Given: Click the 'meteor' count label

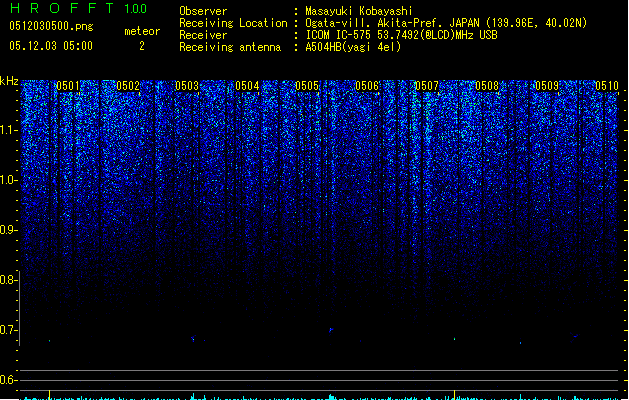Looking at the screenshot, I should click(142, 31).
